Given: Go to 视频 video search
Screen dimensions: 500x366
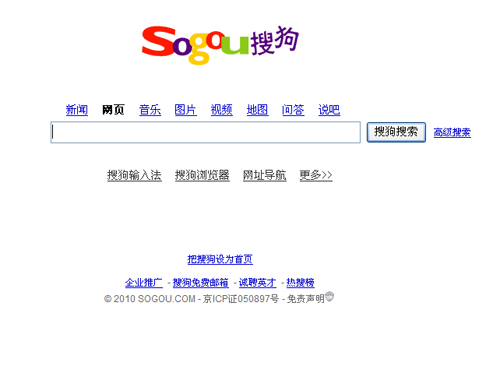Looking at the screenshot, I should click(222, 110).
